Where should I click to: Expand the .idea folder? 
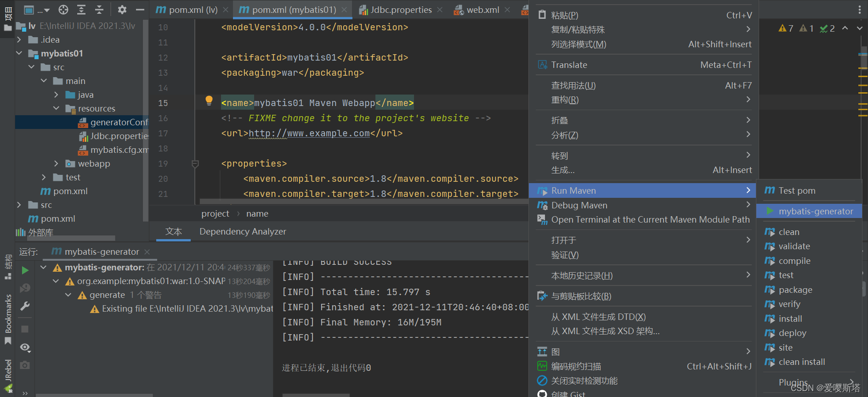pyautogui.click(x=19, y=39)
